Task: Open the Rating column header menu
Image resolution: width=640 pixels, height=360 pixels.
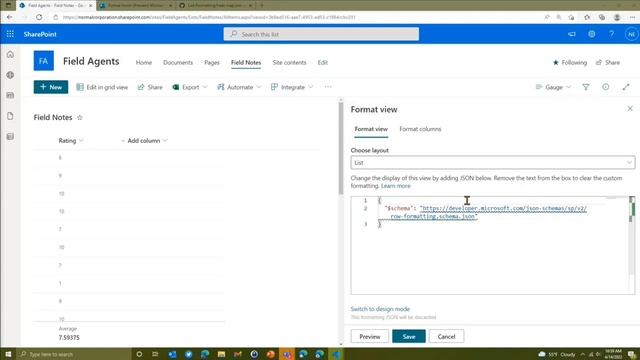Action: [71, 140]
